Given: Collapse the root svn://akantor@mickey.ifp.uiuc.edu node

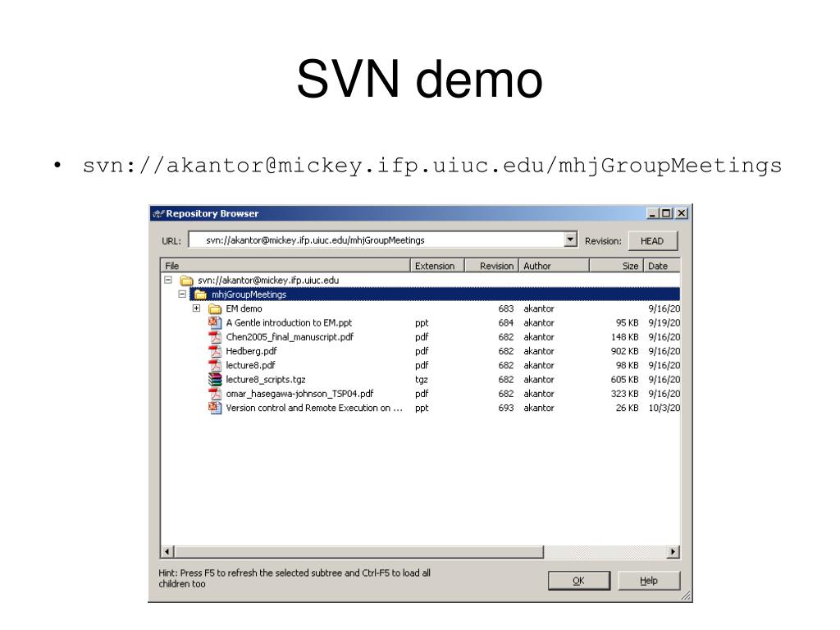Looking at the screenshot, I should click(168, 280).
